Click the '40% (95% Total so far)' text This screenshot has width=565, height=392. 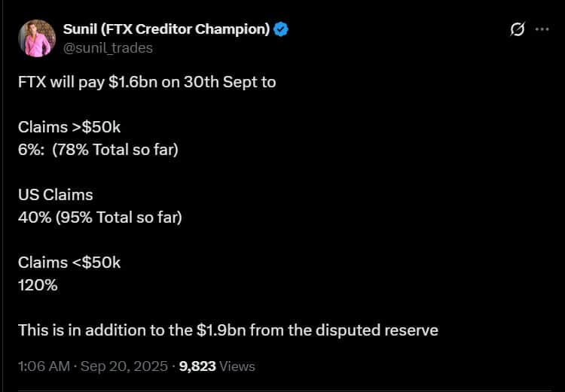coord(100,217)
